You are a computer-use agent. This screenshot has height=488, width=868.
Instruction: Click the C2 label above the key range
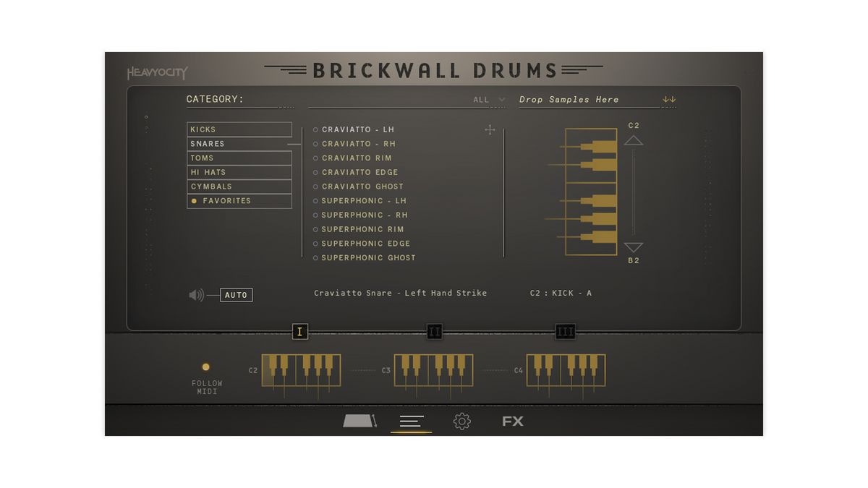(634, 126)
